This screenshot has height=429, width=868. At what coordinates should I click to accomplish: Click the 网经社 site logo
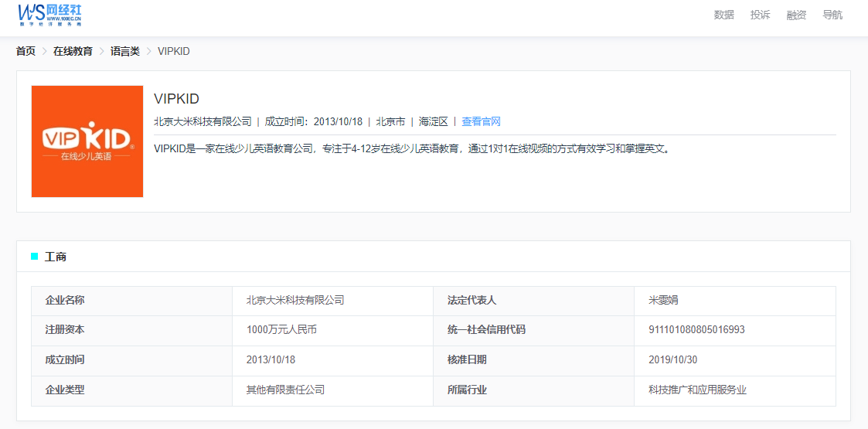pyautogui.click(x=49, y=15)
